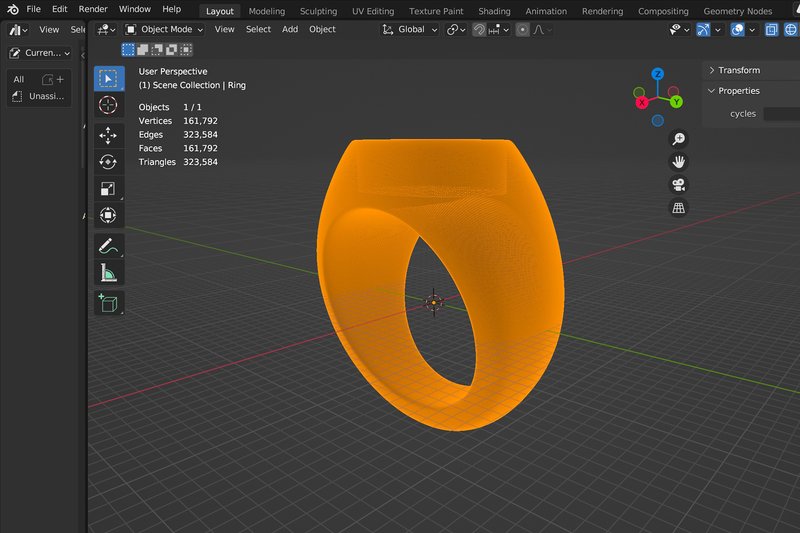Open the viewport Object menu

coord(322,30)
